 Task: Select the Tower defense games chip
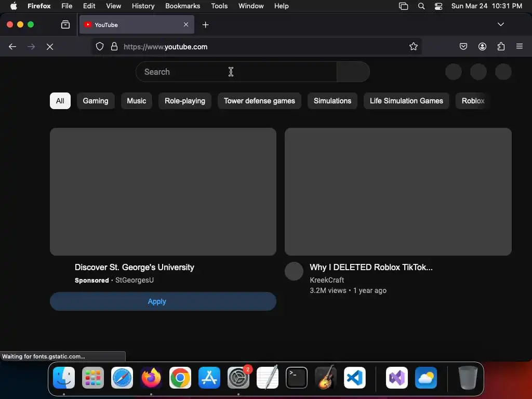(x=259, y=101)
